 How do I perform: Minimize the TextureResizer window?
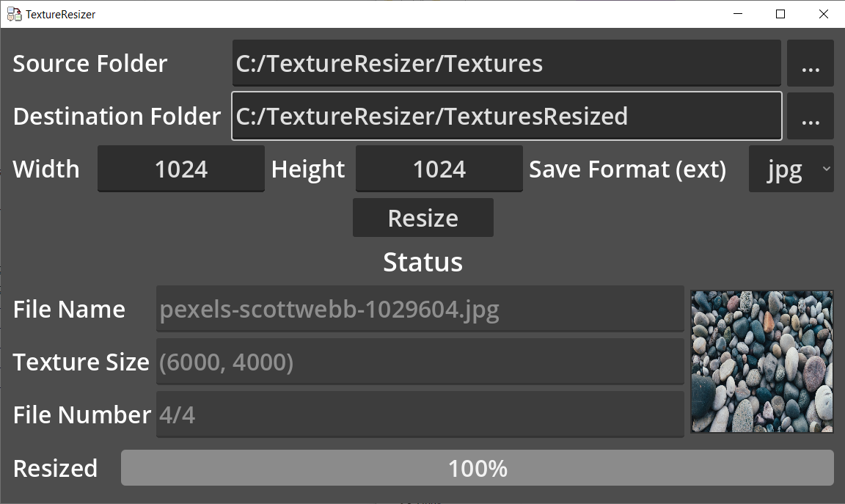coord(738,14)
